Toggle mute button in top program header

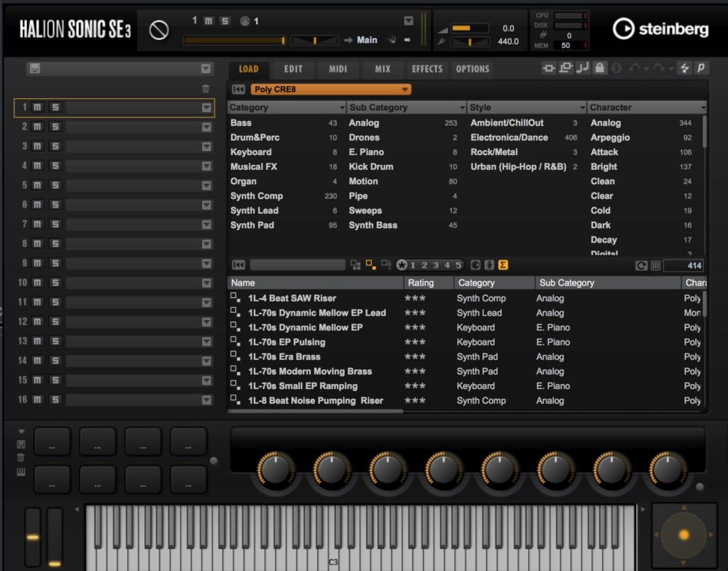coord(209,21)
